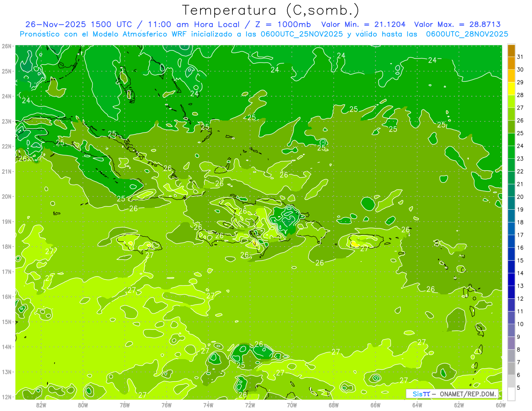The image size is (532, 411).
Task: Pick the yellow swatch between 28 and 29
Action: 511,88
